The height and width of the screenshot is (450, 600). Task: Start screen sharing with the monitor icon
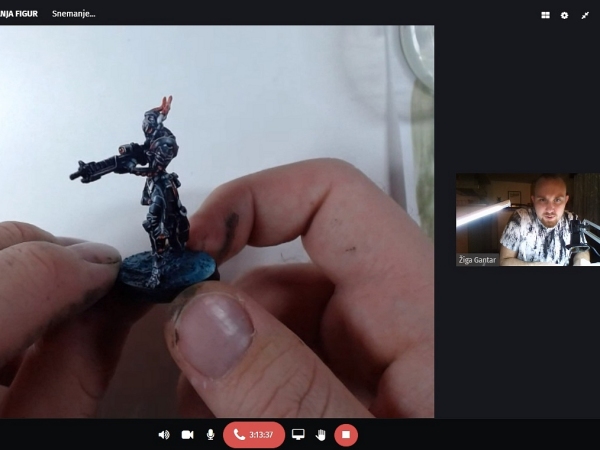[298, 434]
